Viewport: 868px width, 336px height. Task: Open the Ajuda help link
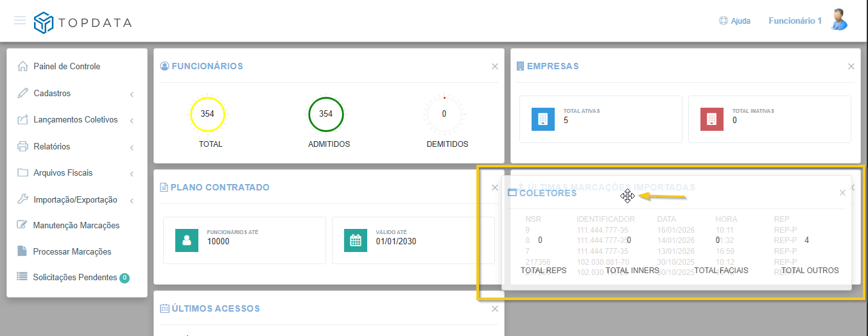tap(734, 21)
